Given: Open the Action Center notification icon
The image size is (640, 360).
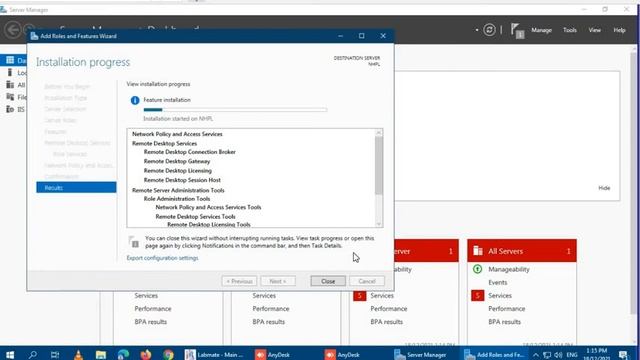Looking at the screenshot, I should point(623,354).
